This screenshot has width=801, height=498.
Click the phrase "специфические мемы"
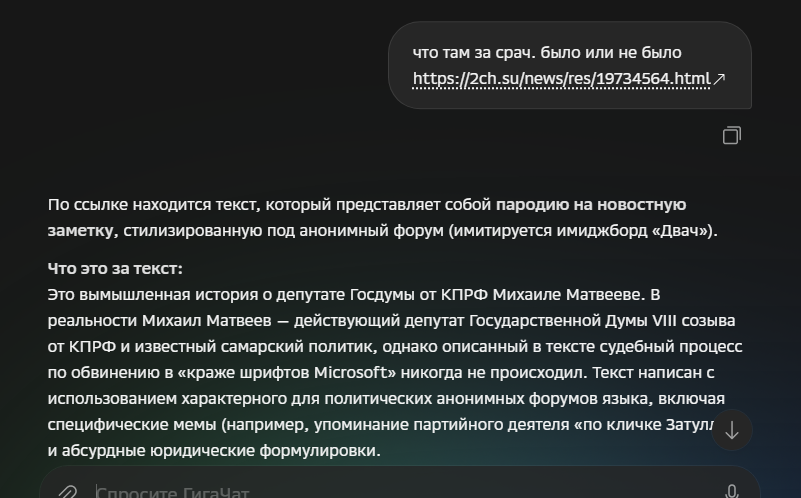point(132,425)
